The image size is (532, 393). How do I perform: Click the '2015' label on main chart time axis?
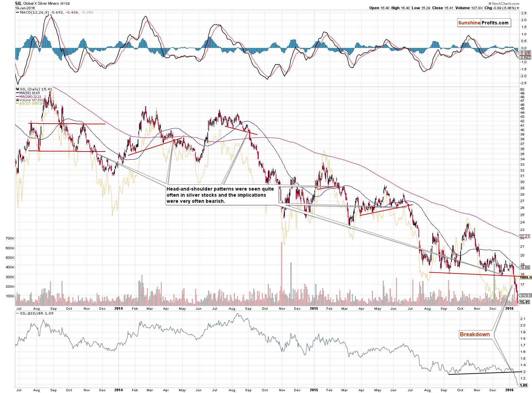coord(314,308)
